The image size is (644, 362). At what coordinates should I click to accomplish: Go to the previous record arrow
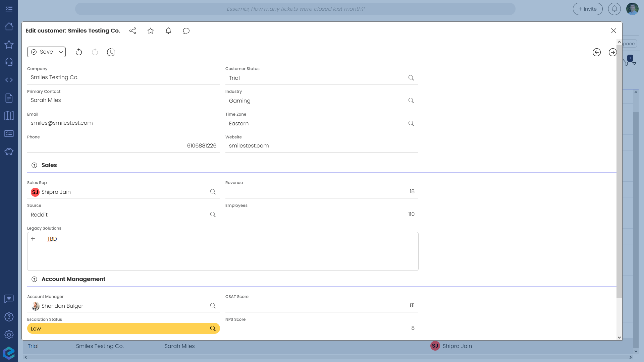pyautogui.click(x=597, y=52)
